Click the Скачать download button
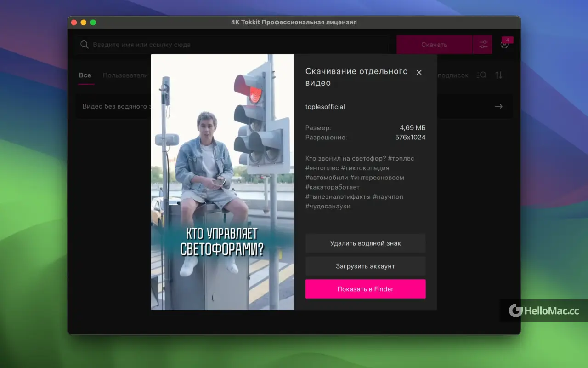Viewport: 588px width, 368px height. [434, 45]
